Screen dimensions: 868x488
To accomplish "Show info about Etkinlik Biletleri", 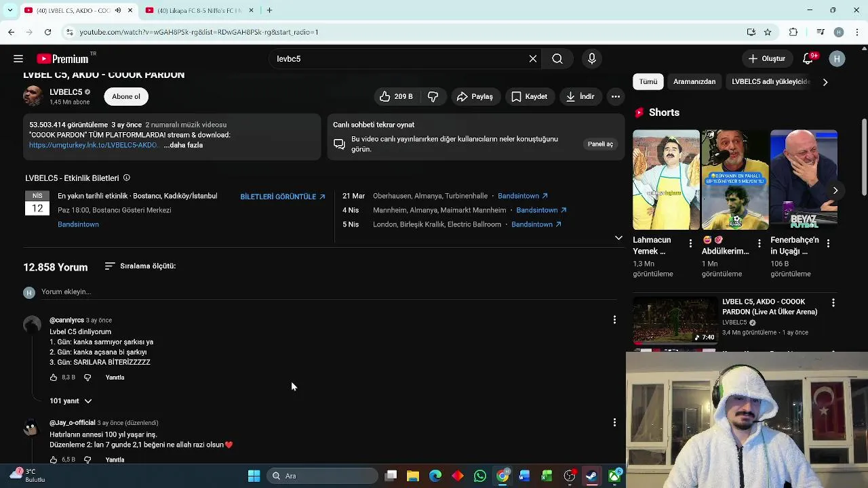I will coord(126,178).
